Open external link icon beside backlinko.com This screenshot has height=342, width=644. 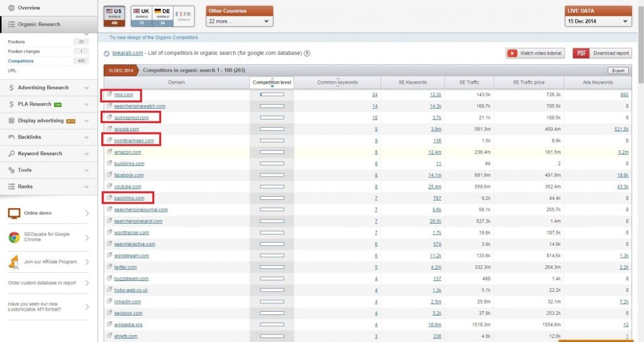pos(109,198)
